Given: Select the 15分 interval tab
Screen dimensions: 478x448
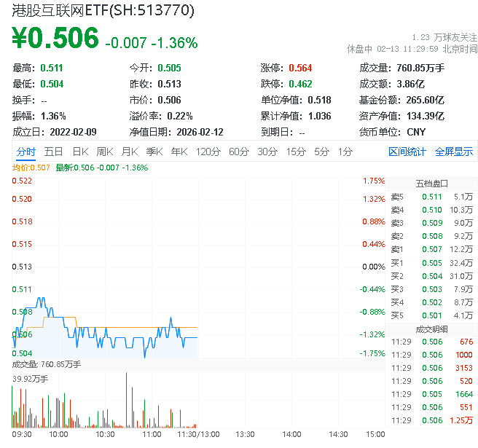Looking at the screenshot, I should [295, 152].
